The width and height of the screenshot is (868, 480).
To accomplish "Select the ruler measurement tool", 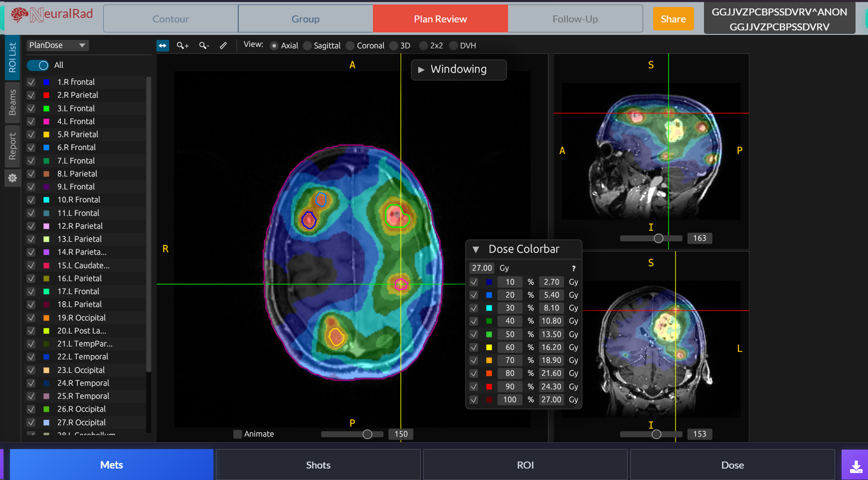I will coord(223,45).
